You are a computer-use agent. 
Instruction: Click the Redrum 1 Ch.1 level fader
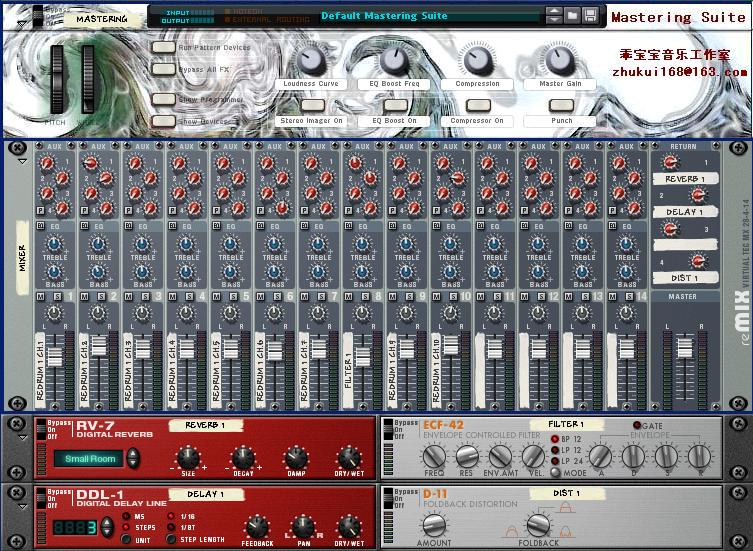54,357
